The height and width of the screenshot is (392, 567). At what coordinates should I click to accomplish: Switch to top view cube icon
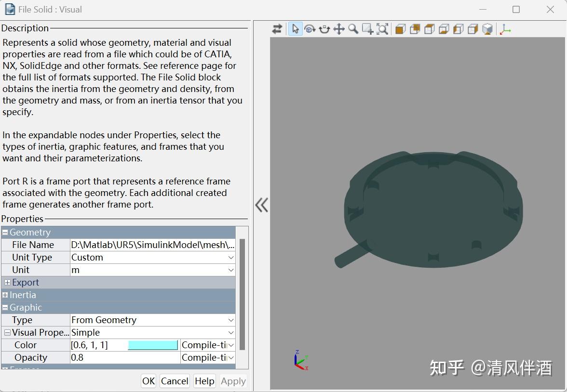tap(429, 29)
